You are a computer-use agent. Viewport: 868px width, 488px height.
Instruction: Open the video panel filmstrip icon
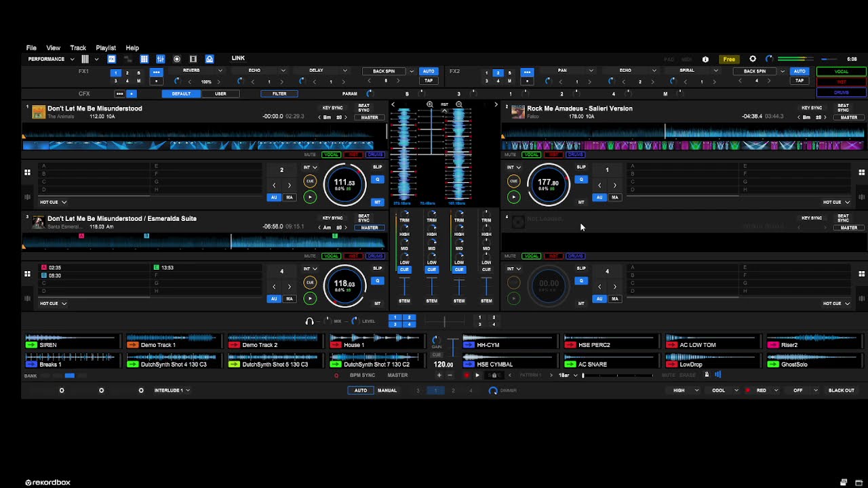[x=193, y=59]
